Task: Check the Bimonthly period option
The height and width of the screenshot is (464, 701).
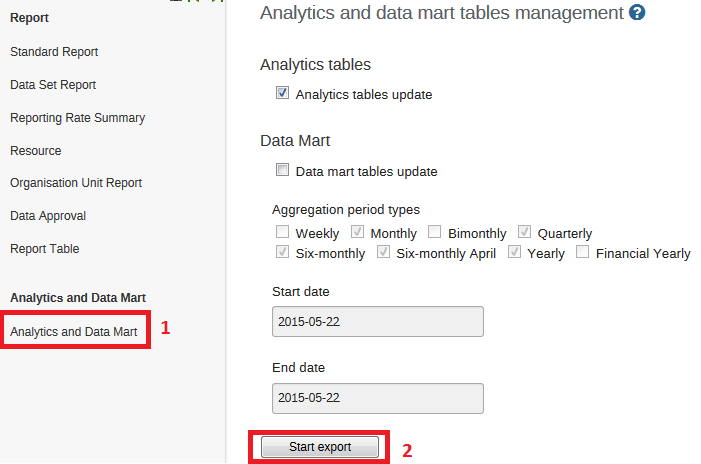Action: click(435, 233)
